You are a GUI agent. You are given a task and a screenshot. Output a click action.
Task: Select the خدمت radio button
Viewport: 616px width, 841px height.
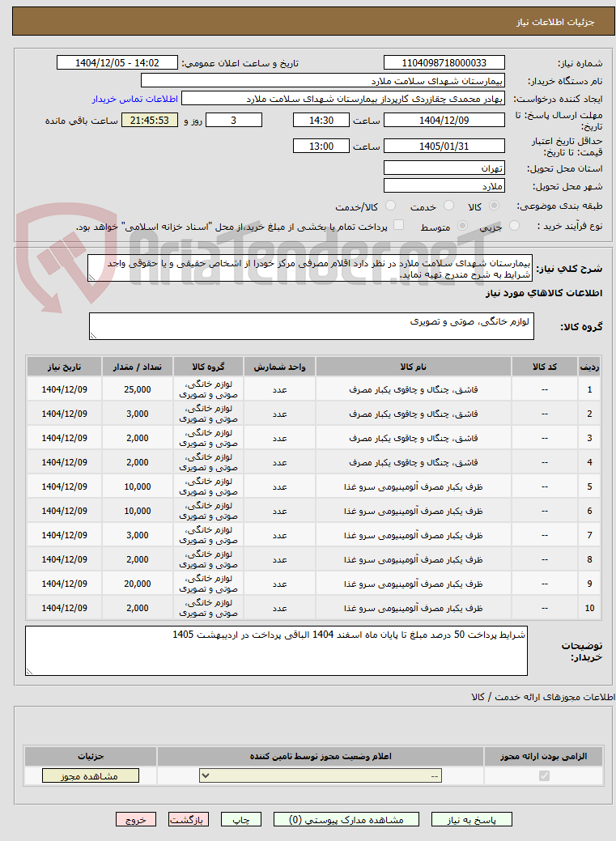coord(448,206)
